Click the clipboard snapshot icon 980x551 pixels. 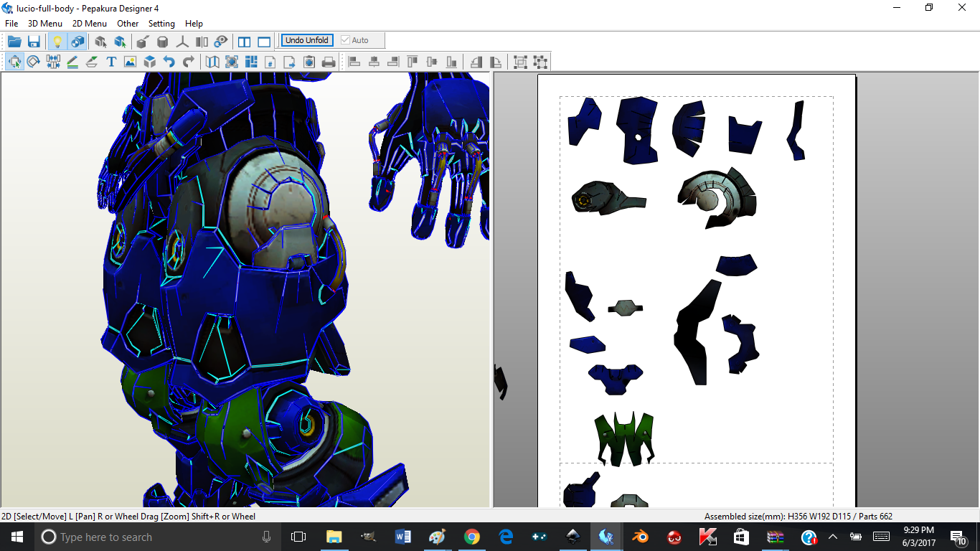[x=309, y=62]
